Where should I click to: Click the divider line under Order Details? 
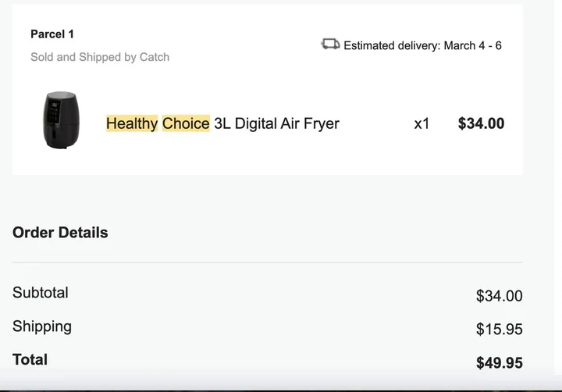(x=268, y=263)
